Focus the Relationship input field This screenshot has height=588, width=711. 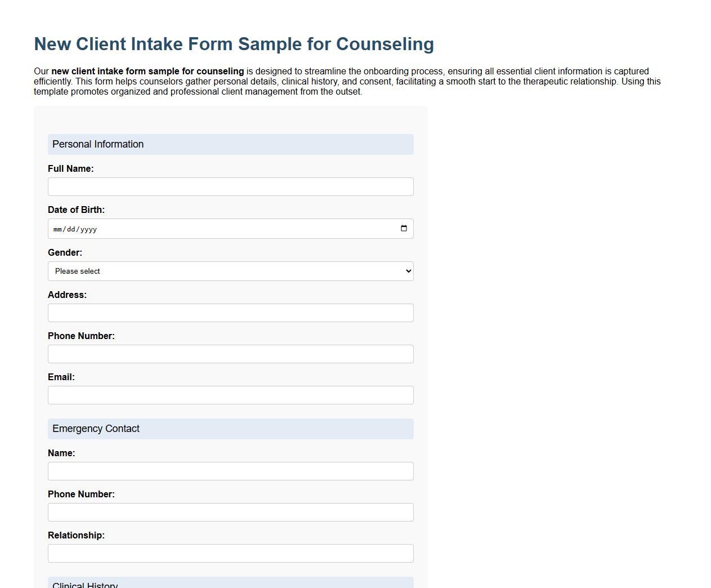tap(231, 553)
